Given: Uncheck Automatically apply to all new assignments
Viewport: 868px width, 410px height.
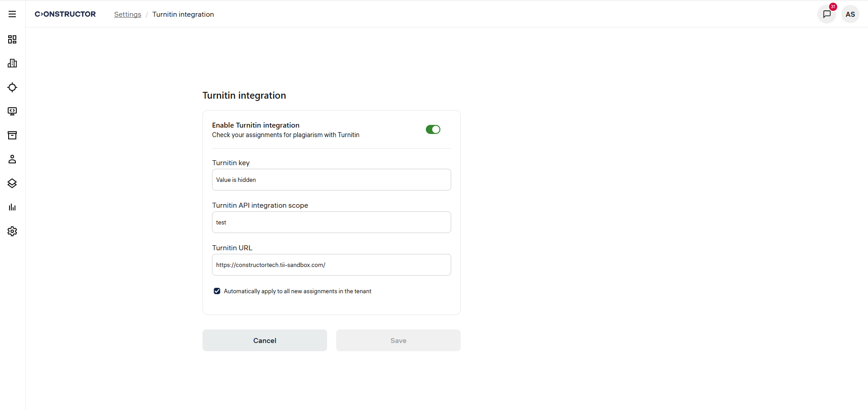Looking at the screenshot, I should pyautogui.click(x=217, y=291).
